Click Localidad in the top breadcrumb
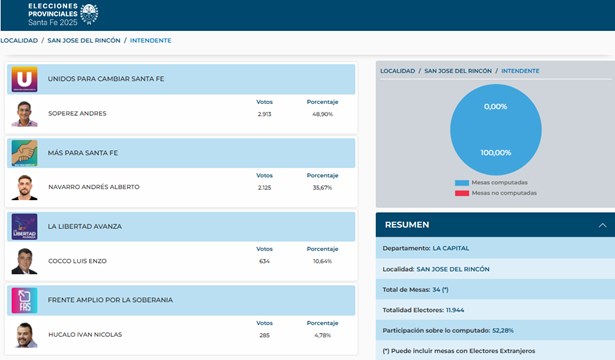This screenshot has width=615, height=360. pos(19,40)
